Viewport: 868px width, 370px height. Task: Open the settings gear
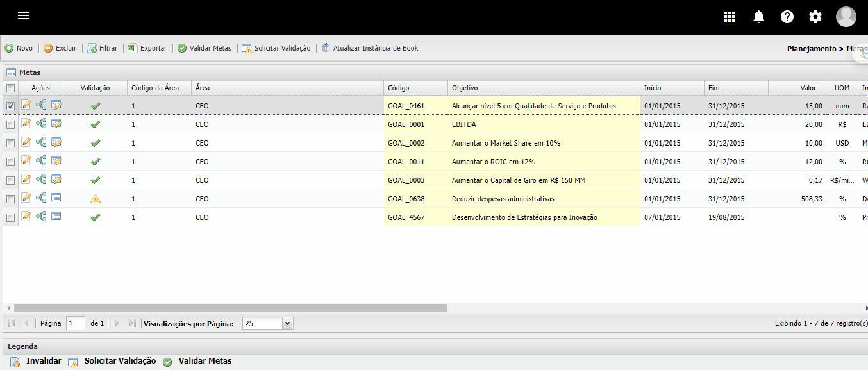815,17
